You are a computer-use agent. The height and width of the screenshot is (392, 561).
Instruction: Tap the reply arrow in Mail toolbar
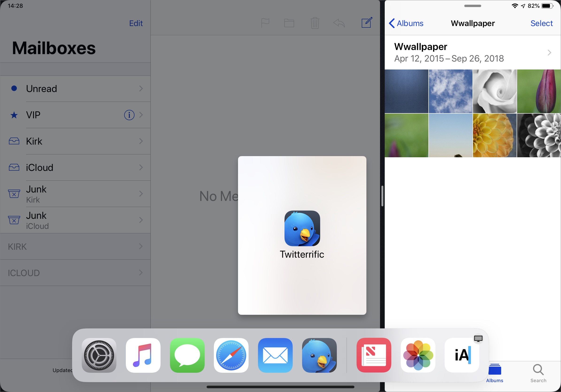[339, 23]
